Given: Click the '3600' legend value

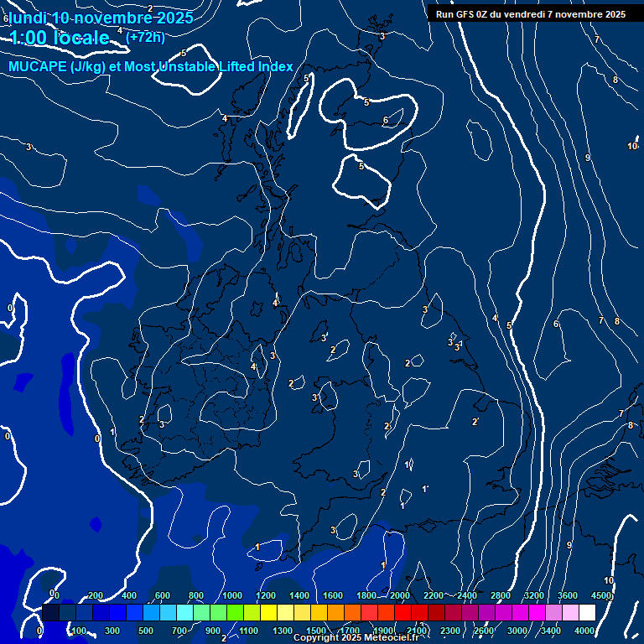Looking at the screenshot, I should 568,595.
